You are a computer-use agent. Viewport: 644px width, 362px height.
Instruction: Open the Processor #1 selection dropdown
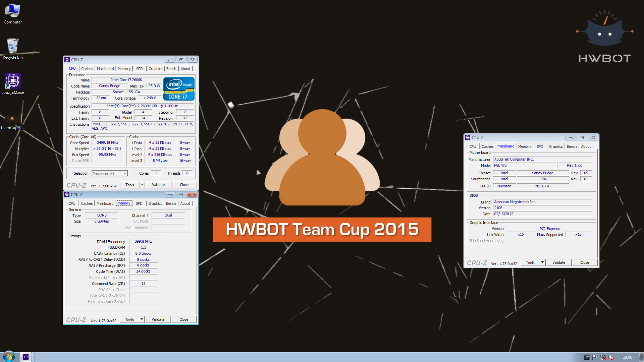point(110,174)
